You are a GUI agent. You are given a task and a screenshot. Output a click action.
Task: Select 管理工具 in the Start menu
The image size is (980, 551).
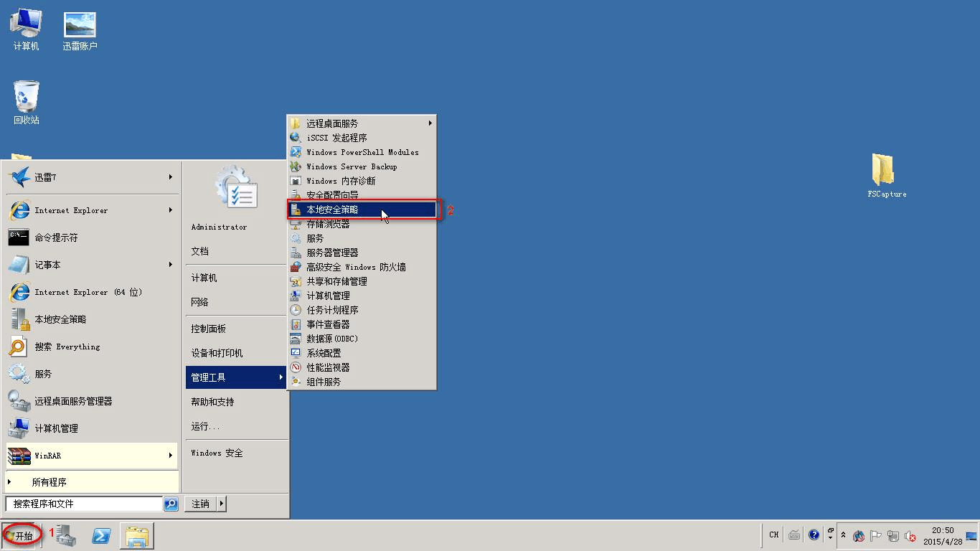click(x=237, y=377)
